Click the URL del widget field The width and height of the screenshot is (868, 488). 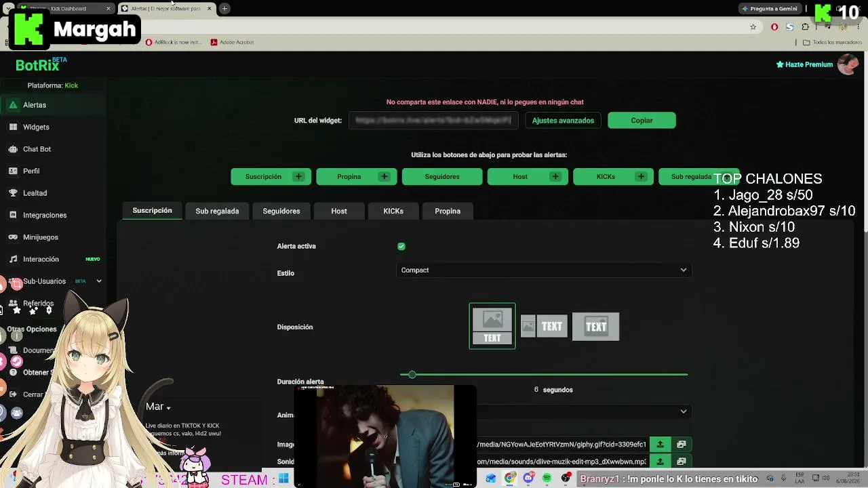[434, 121]
